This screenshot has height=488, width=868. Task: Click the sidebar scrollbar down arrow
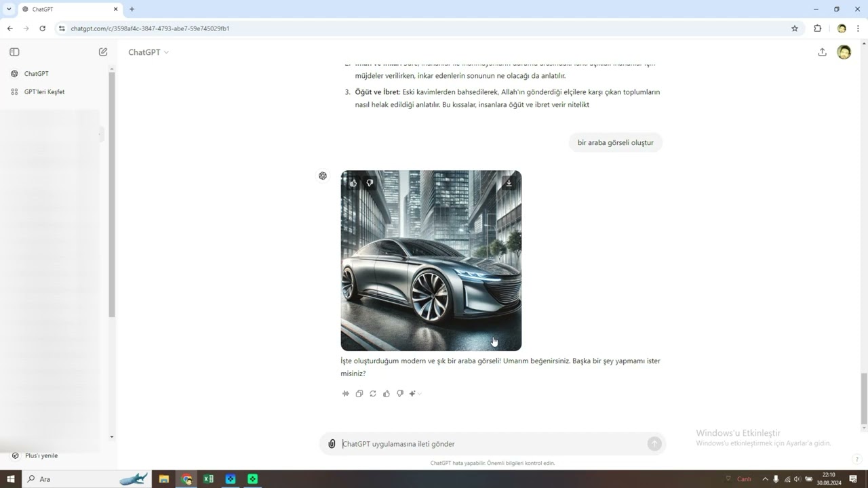coord(112,437)
